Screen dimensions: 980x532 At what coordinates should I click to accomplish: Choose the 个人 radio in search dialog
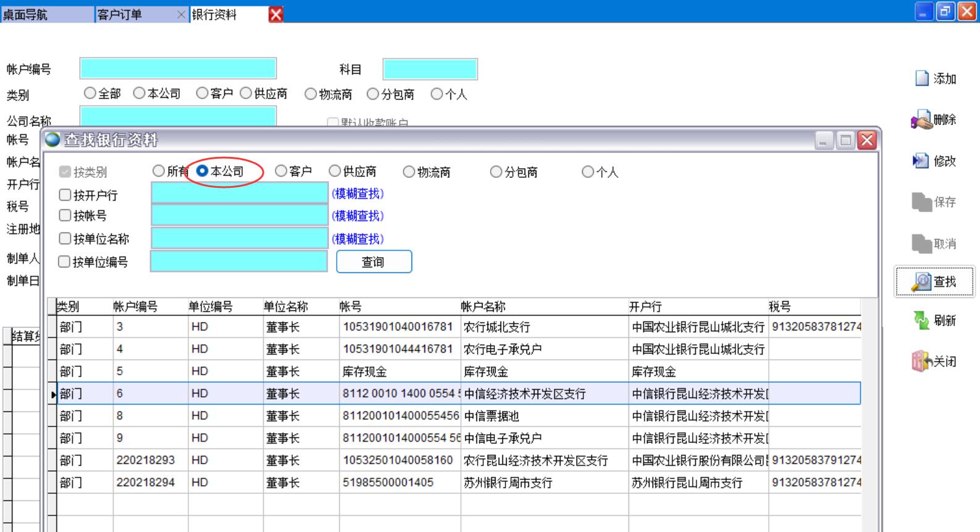click(588, 172)
